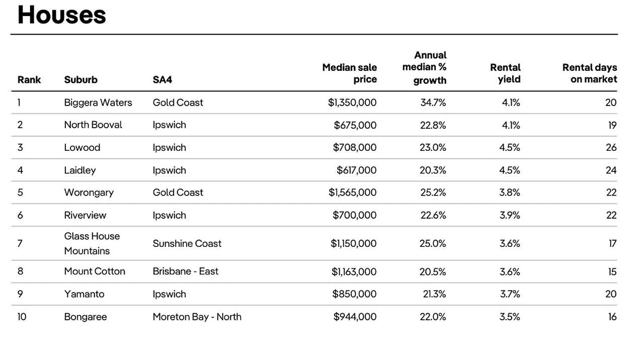This screenshot has height=362, width=644.
Task: Select the Sunshine Coast SA4 cell
Action: pyautogui.click(x=187, y=243)
